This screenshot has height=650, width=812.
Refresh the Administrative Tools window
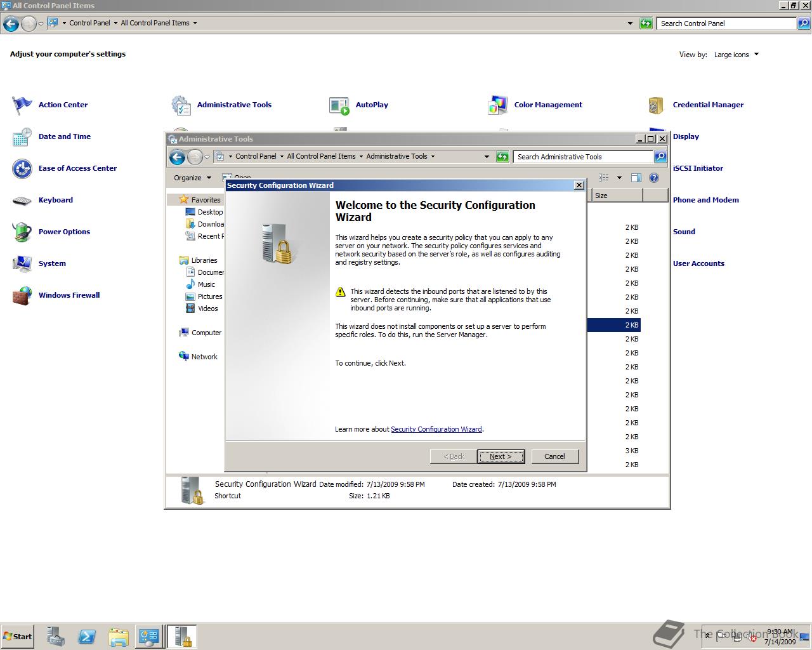click(x=502, y=157)
